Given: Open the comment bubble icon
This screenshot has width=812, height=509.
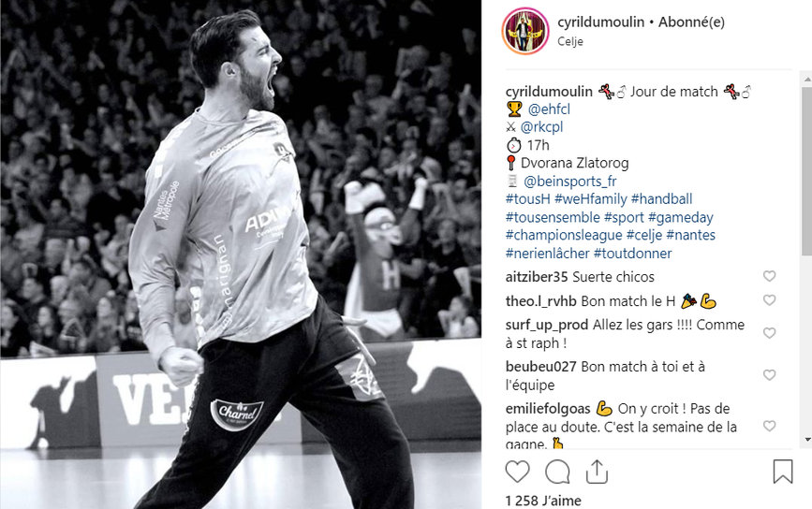Looking at the screenshot, I should pos(557,472).
